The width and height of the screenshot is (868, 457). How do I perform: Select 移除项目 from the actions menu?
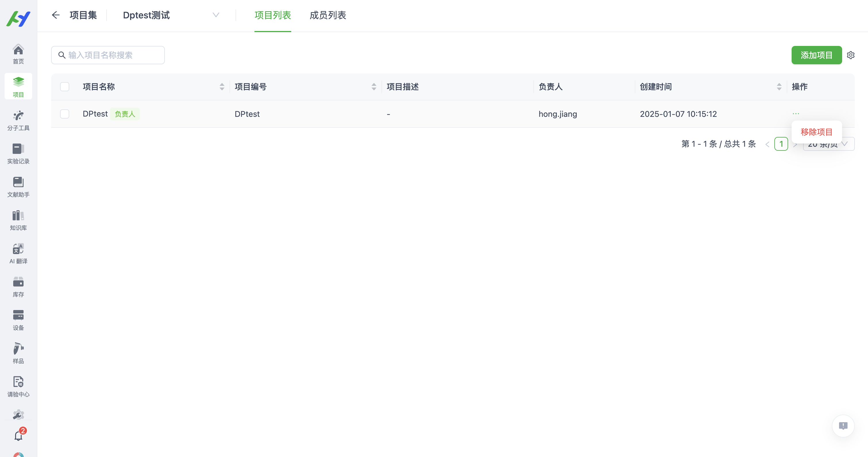point(817,132)
